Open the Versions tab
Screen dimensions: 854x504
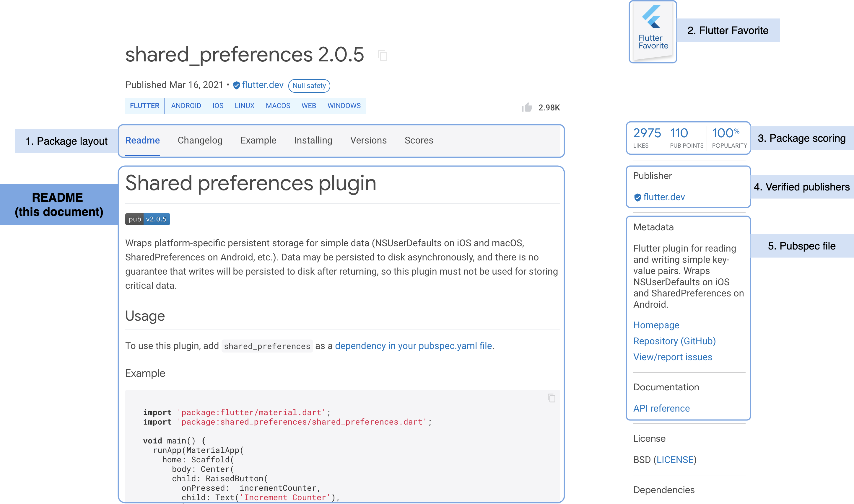tap(368, 140)
